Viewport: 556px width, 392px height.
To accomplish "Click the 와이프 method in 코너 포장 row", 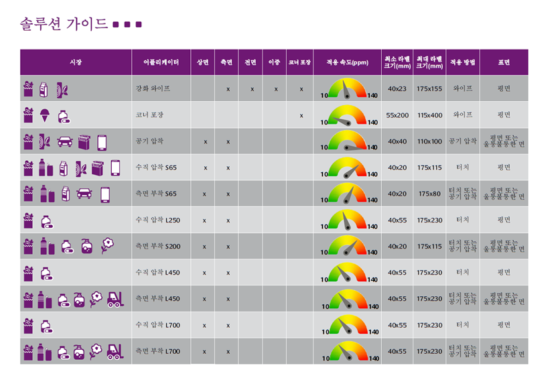I will [463, 115].
